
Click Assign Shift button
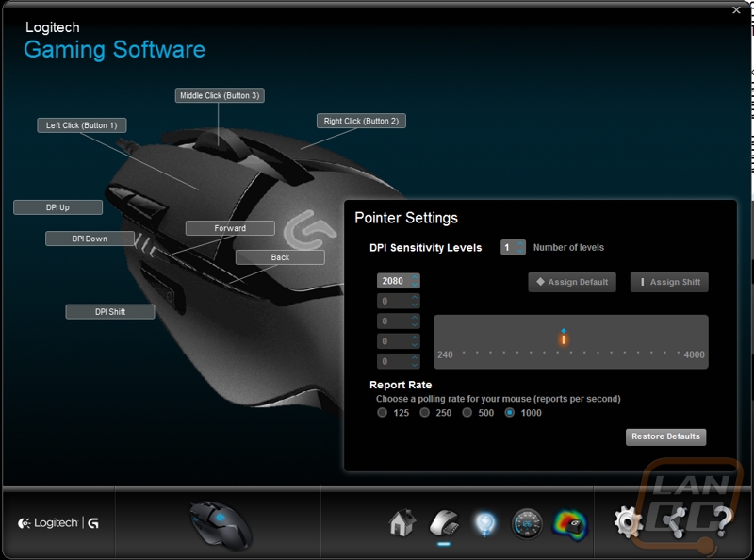(x=669, y=283)
